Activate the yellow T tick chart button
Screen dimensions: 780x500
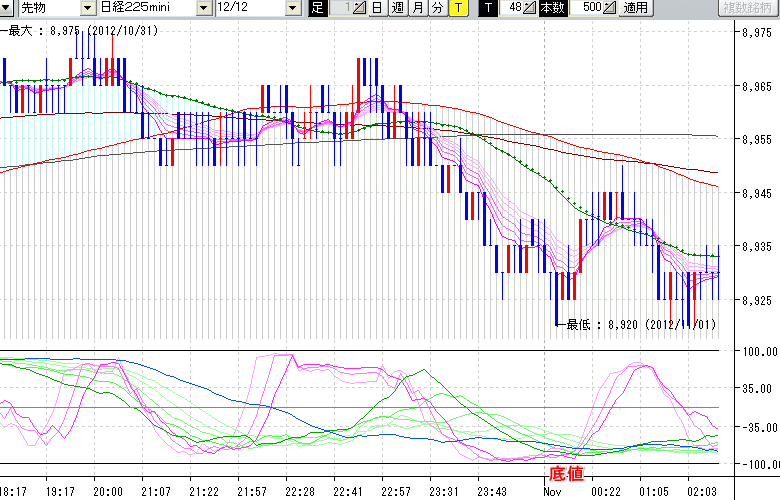pos(457,8)
